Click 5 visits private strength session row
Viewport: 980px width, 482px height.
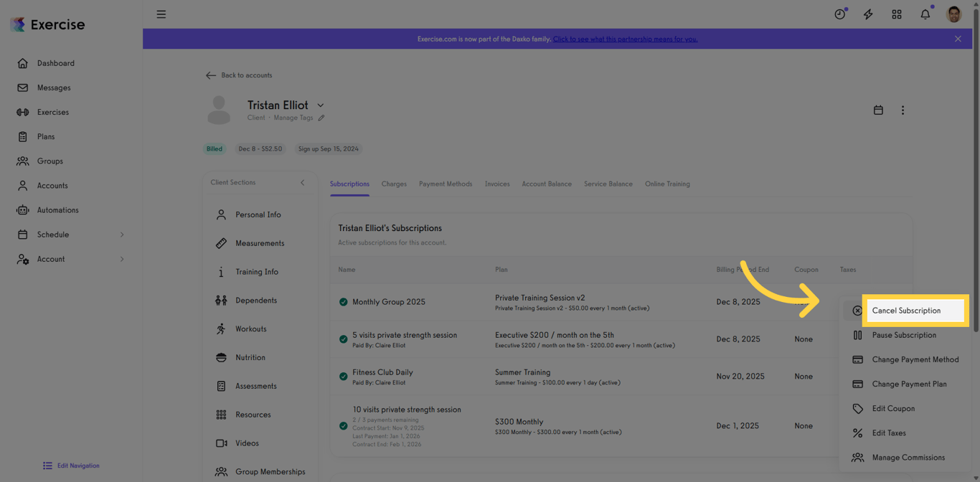click(x=620, y=339)
